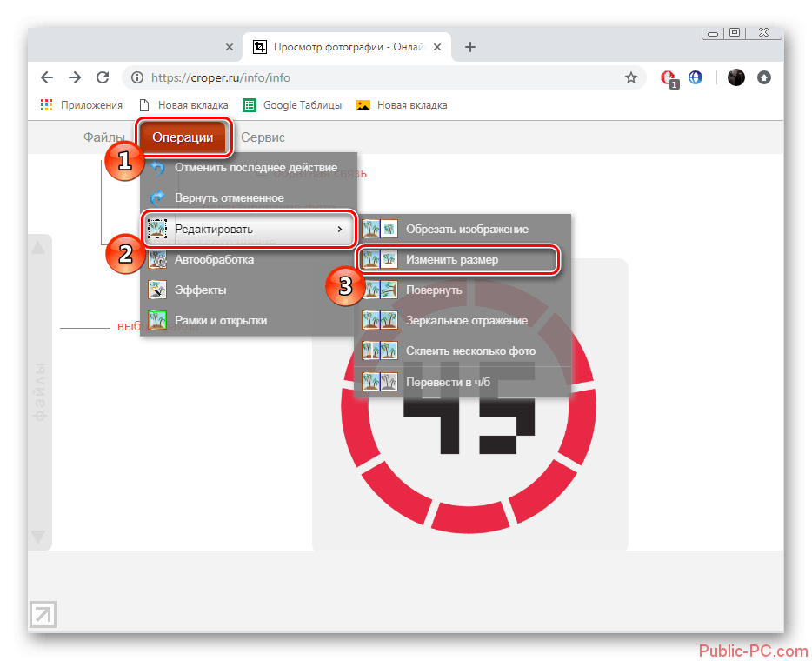
Task: Reload the page
Action: point(103,77)
